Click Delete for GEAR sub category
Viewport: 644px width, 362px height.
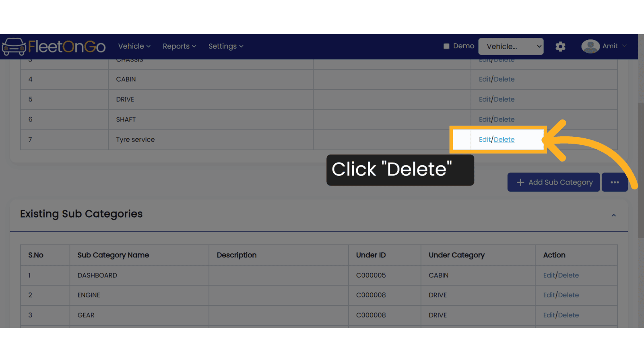568,315
